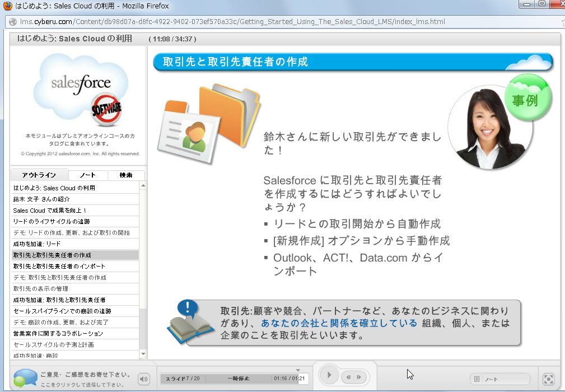Open outline item はじめよう: Sales Cloud の利用
The image size is (565, 392).
point(75,188)
